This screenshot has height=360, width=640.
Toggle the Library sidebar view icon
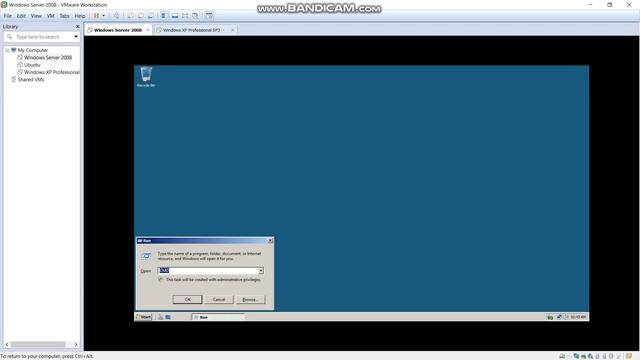[x=164, y=16]
